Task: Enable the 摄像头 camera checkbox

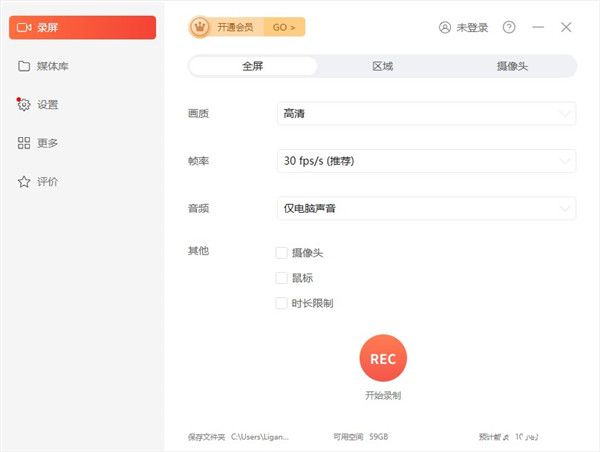Action: [x=281, y=253]
